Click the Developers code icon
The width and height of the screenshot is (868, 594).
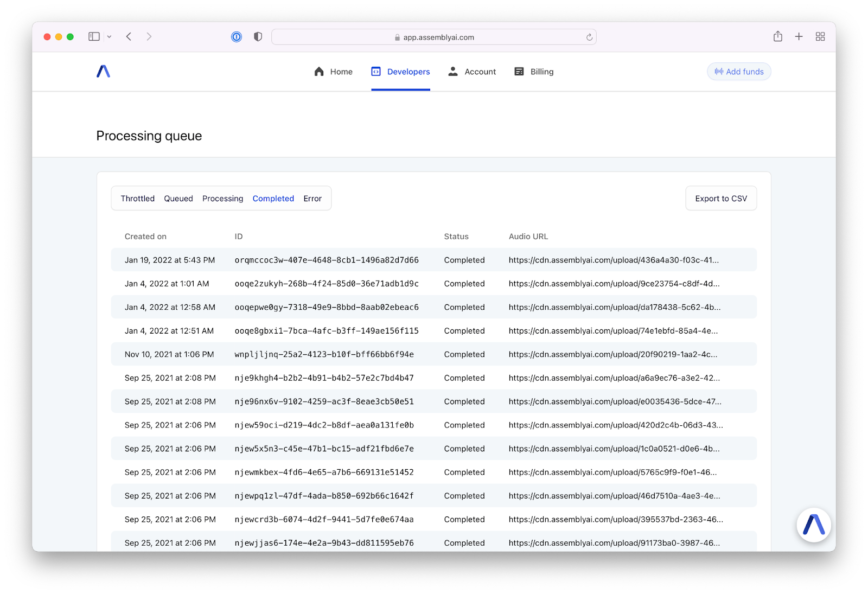point(376,72)
